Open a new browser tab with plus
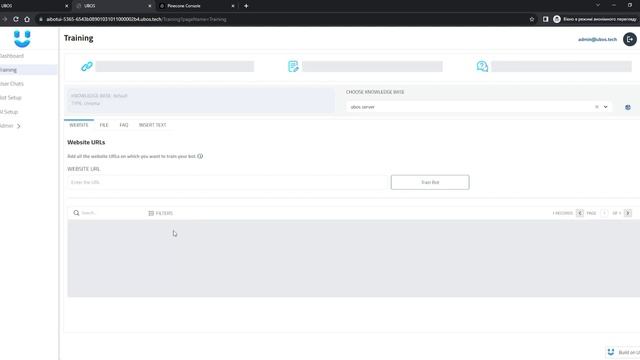Screen dimensions: 640x360 pos(246,6)
